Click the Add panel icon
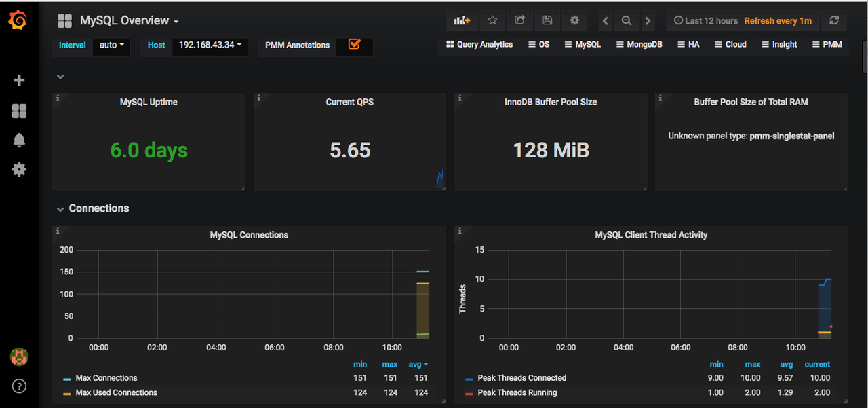Viewport: 868px width, 408px height. point(462,20)
